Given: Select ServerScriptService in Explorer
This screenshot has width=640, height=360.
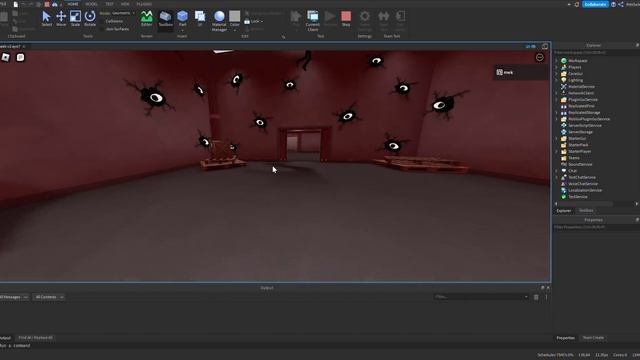Looking at the screenshot, I should point(584,125).
